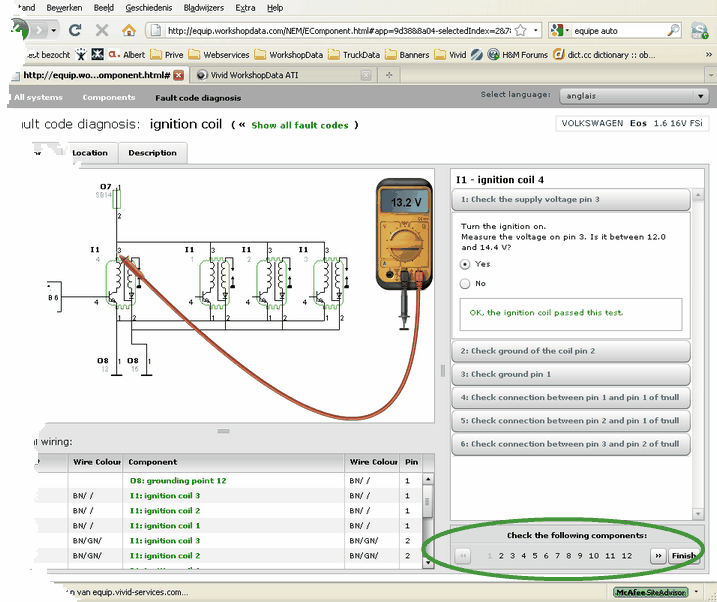Jump to component number 5
Image resolution: width=717 pixels, height=602 pixels.
[x=535, y=556]
